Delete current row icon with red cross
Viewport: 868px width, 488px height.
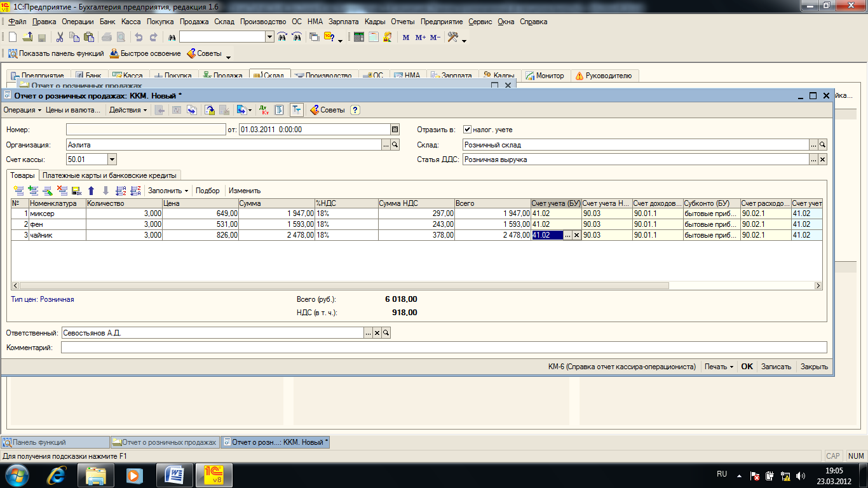click(x=62, y=191)
